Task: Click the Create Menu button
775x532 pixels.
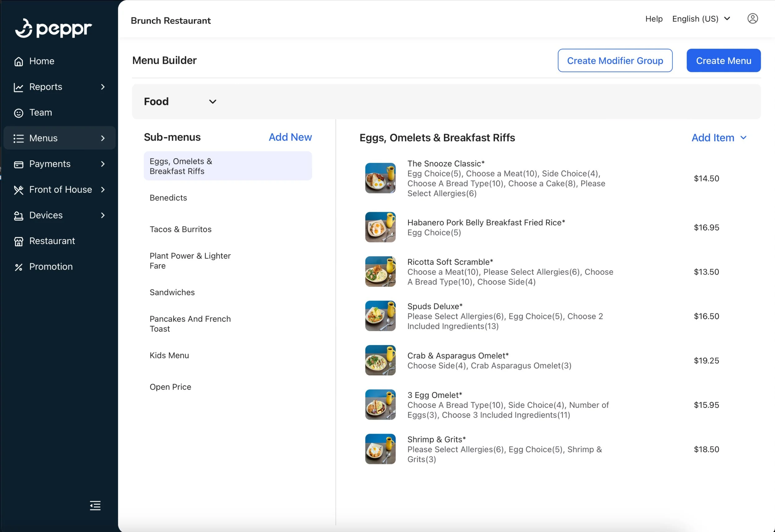Action: click(723, 61)
